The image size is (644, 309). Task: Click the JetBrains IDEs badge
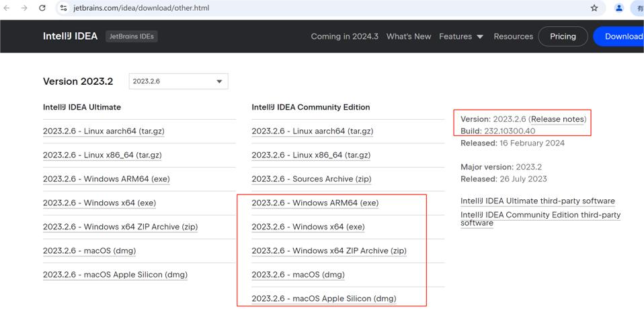[132, 36]
